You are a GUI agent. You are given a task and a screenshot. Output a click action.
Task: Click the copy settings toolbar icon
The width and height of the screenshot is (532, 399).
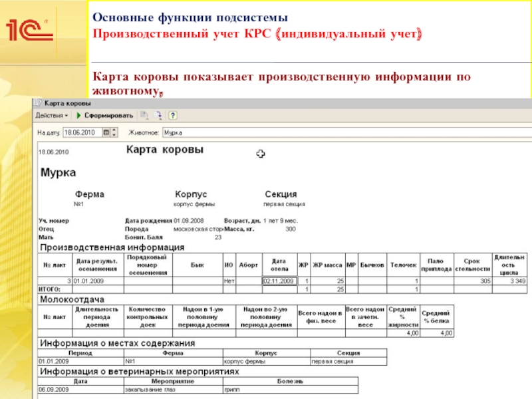[x=144, y=116]
